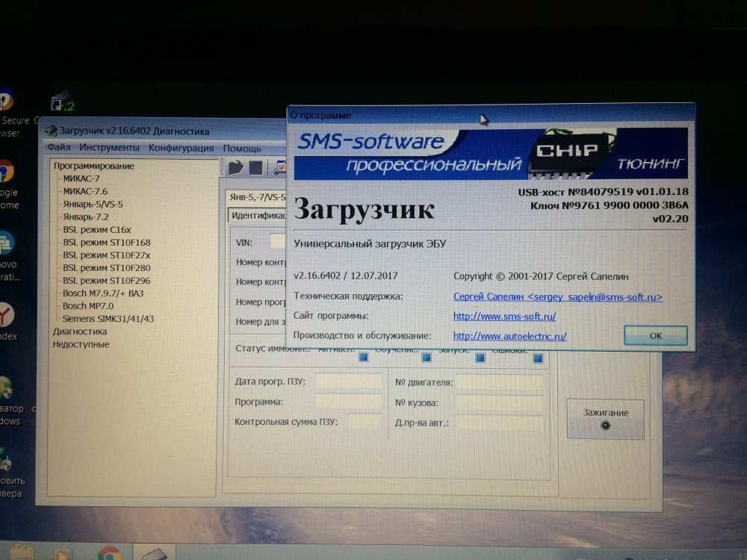The width and height of the screenshot is (747, 560).
Task: Expand the Недоступные tree node
Action: 81,344
